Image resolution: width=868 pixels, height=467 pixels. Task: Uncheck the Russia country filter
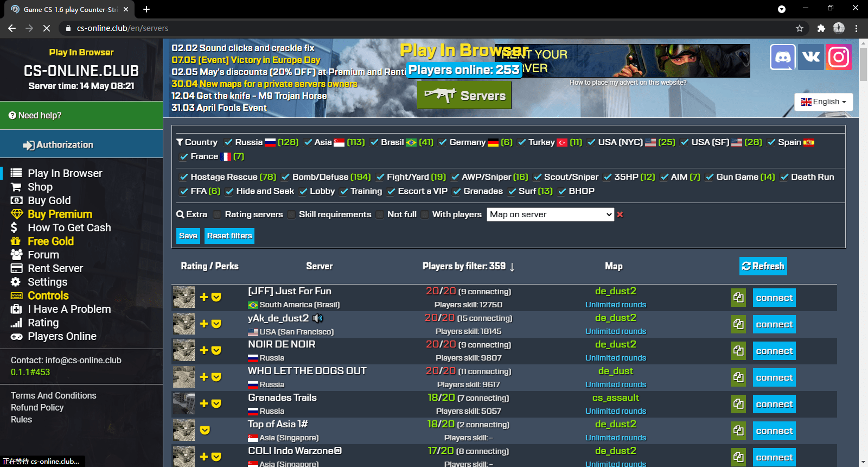[228, 142]
